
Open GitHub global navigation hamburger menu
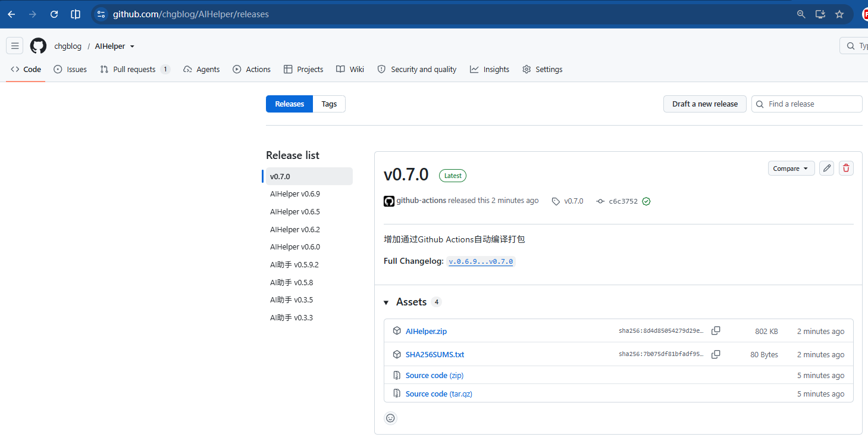click(x=15, y=46)
